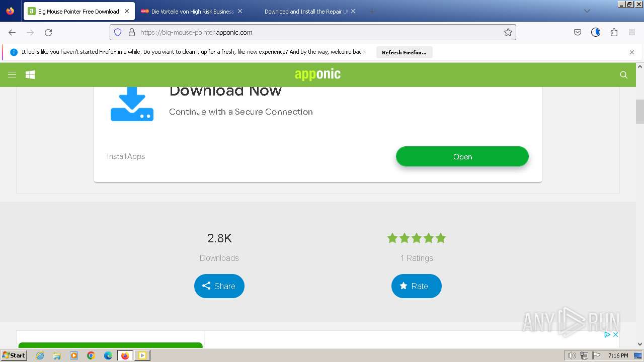Click Continue with a Secure Connection text
Viewport: 644px width, 362px height.
coord(241,112)
